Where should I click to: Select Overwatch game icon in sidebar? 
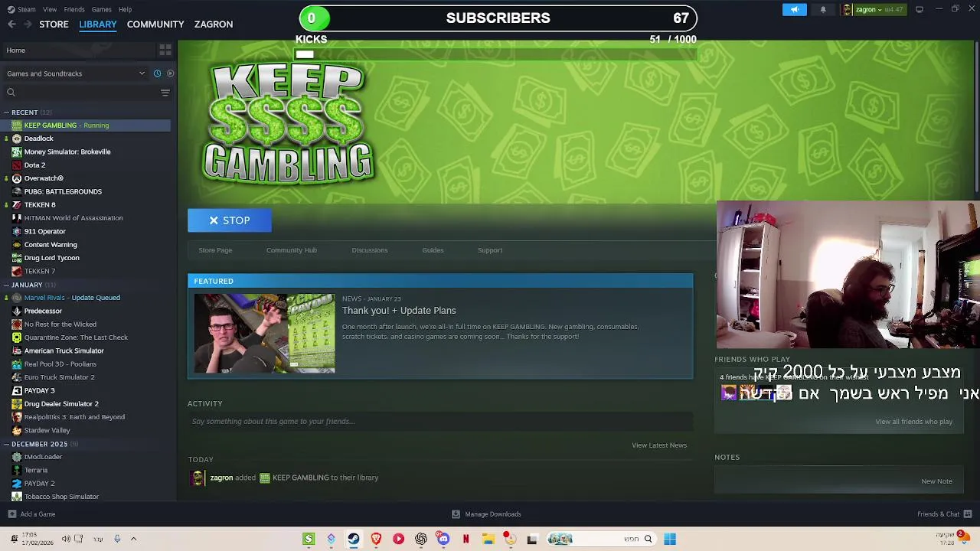17,178
